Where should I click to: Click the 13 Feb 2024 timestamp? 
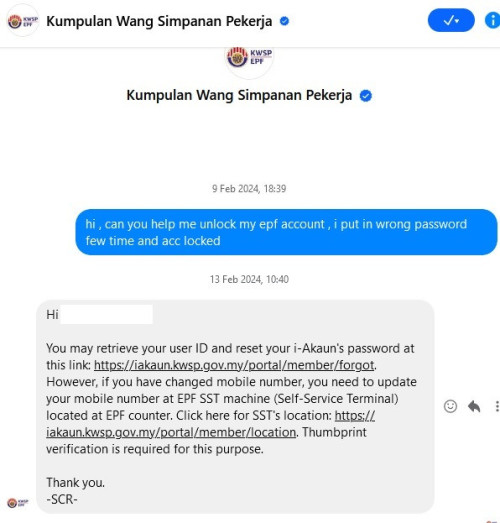pos(249,279)
